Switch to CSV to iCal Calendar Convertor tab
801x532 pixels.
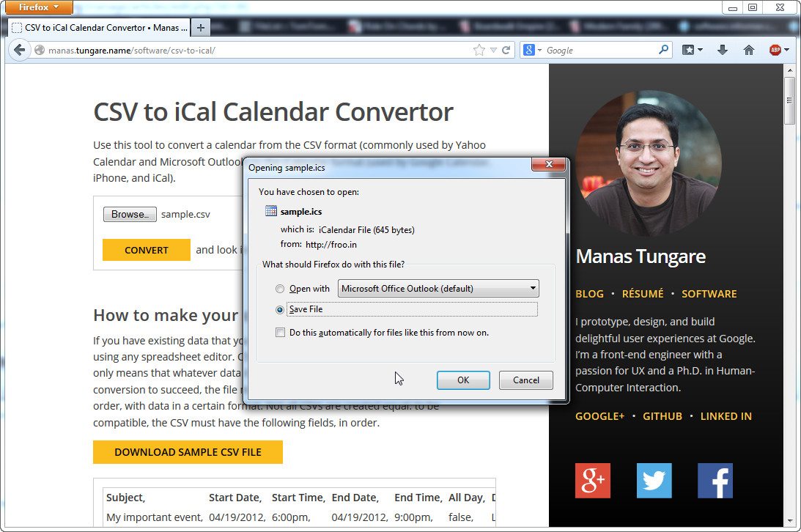[x=99, y=28]
